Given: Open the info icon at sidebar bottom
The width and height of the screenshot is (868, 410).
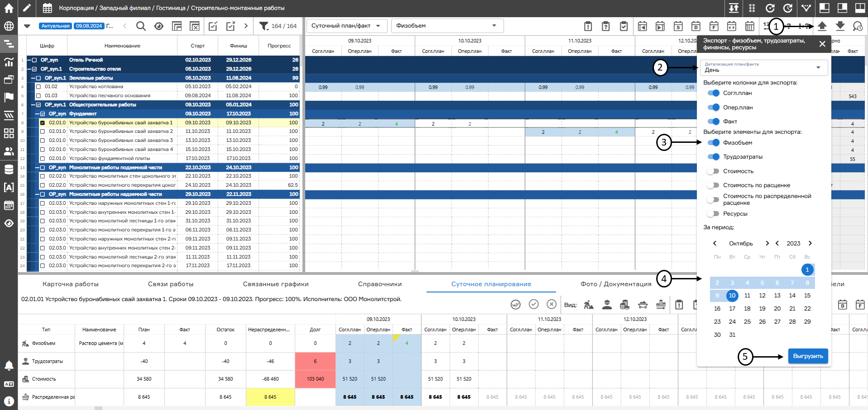Looking at the screenshot, I should (x=9, y=401).
